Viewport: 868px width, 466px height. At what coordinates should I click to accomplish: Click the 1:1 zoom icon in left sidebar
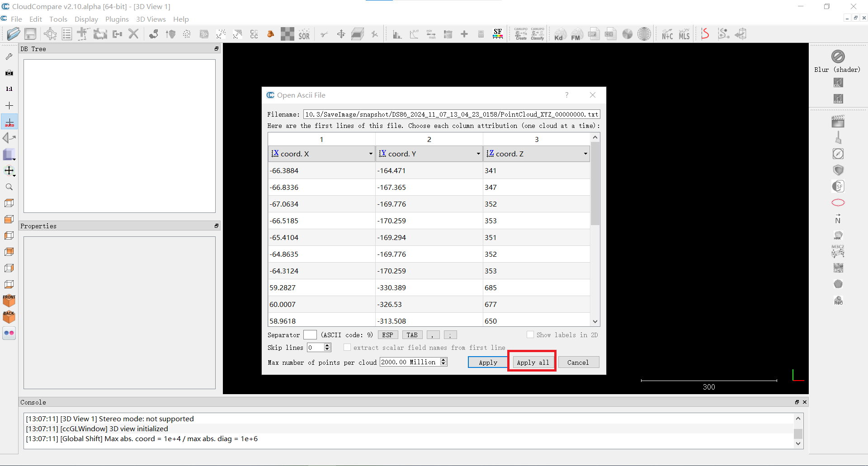pyautogui.click(x=9, y=89)
